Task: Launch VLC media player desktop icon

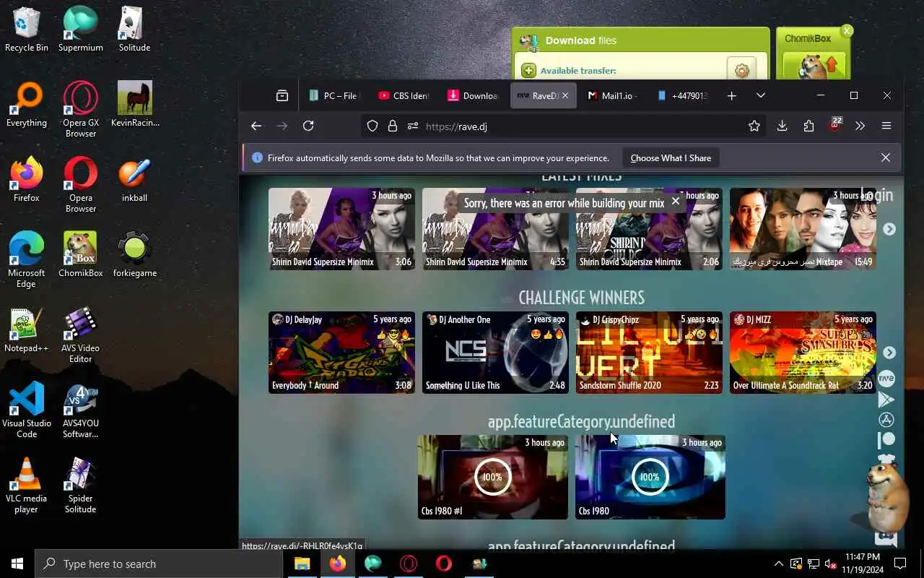Action: point(27,485)
